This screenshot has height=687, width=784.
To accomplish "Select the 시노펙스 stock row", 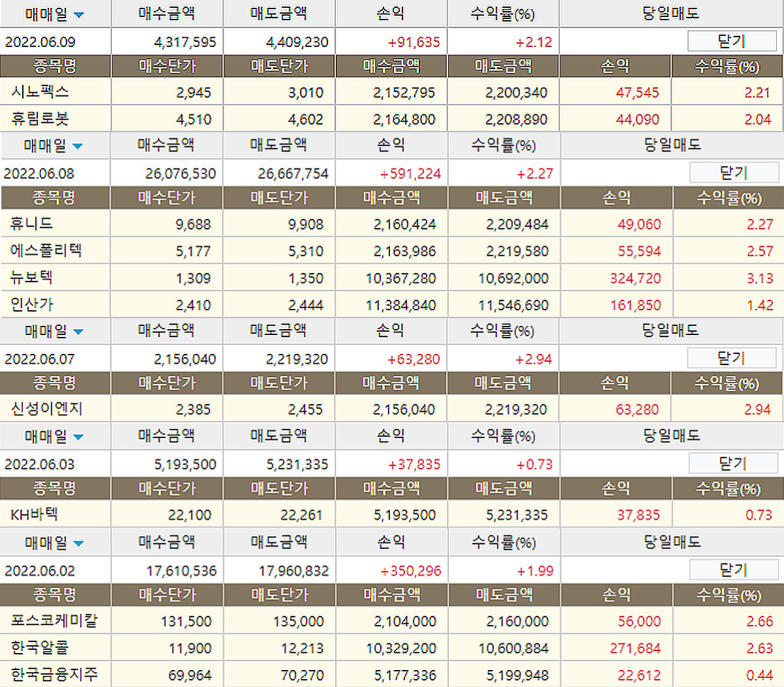I will tap(40, 92).
